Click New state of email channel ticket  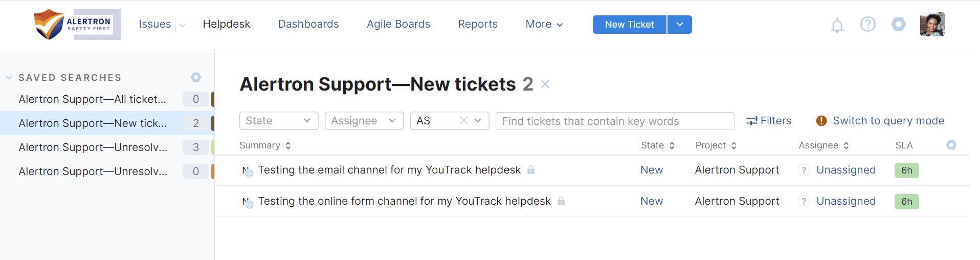(x=652, y=170)
